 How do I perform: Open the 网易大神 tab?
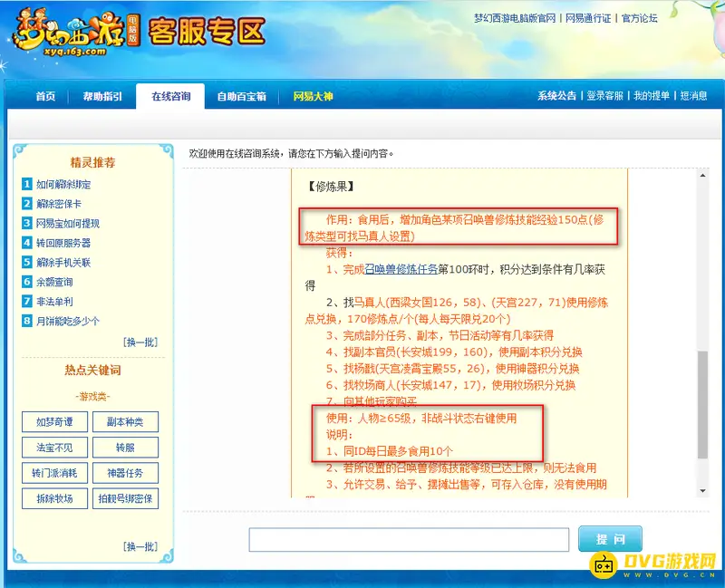click(x=313, y=96)
